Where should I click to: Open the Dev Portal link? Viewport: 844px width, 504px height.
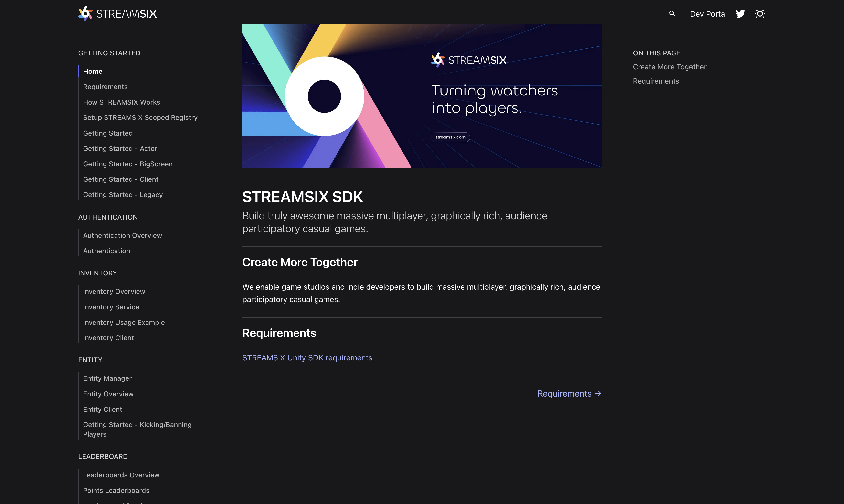point(708,14)
